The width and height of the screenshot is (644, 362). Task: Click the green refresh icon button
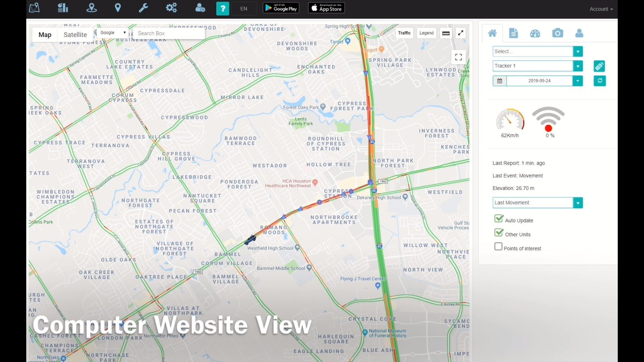coord(599,80)
